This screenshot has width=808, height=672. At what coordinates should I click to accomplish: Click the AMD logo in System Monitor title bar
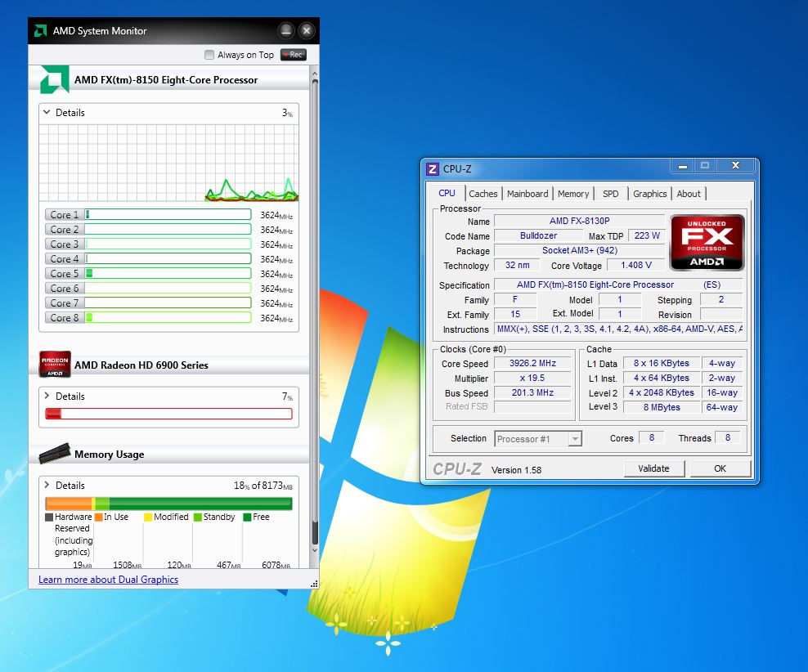(x=40, y=31)
